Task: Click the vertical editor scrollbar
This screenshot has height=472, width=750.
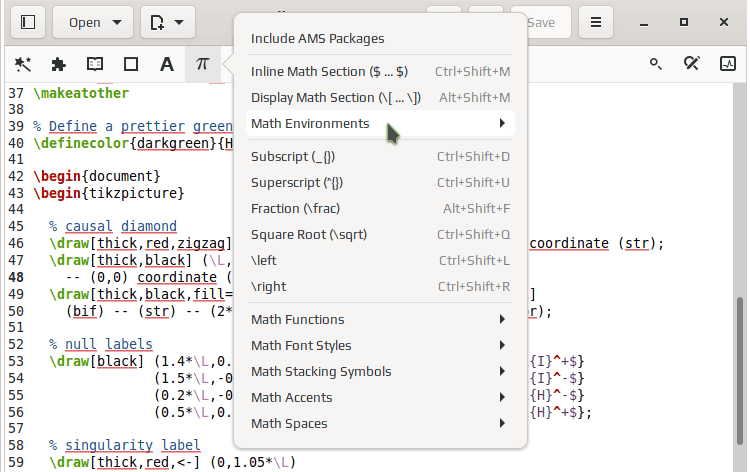Action: pos(740,371)
